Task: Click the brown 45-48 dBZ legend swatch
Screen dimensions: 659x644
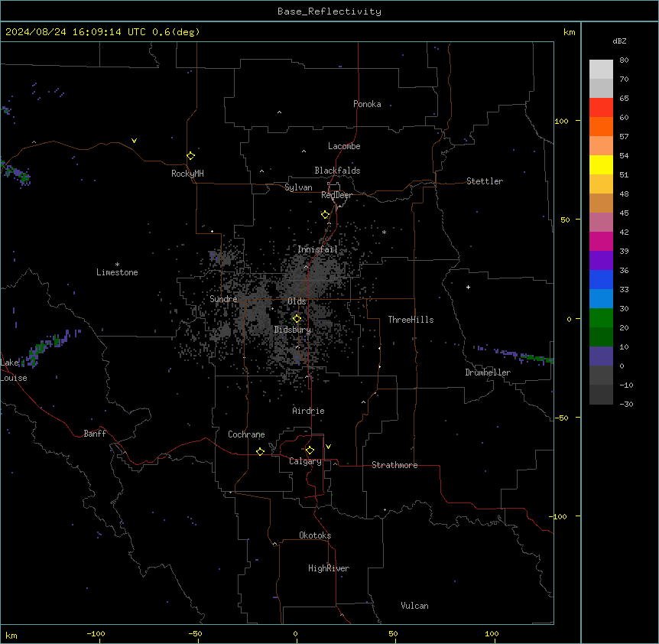Action: click(601, 203)
